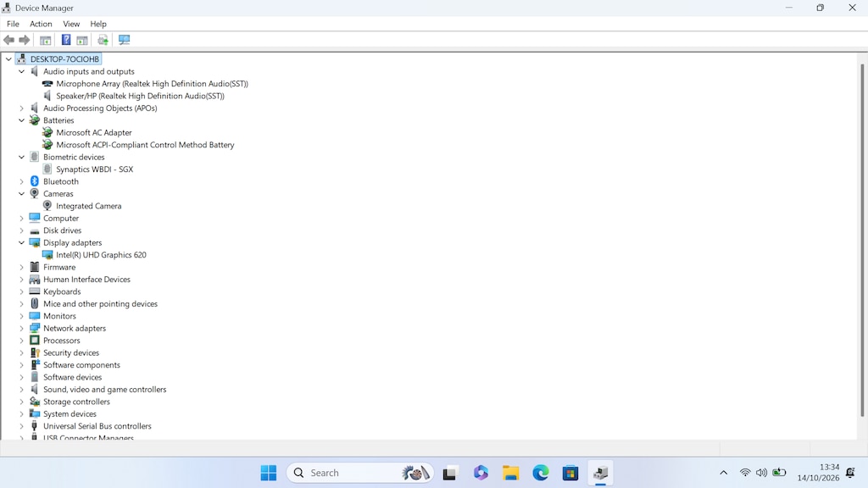Click the Firmware category icon
The width and height of the screenshot is (868, 488).
tap(34, 267)
